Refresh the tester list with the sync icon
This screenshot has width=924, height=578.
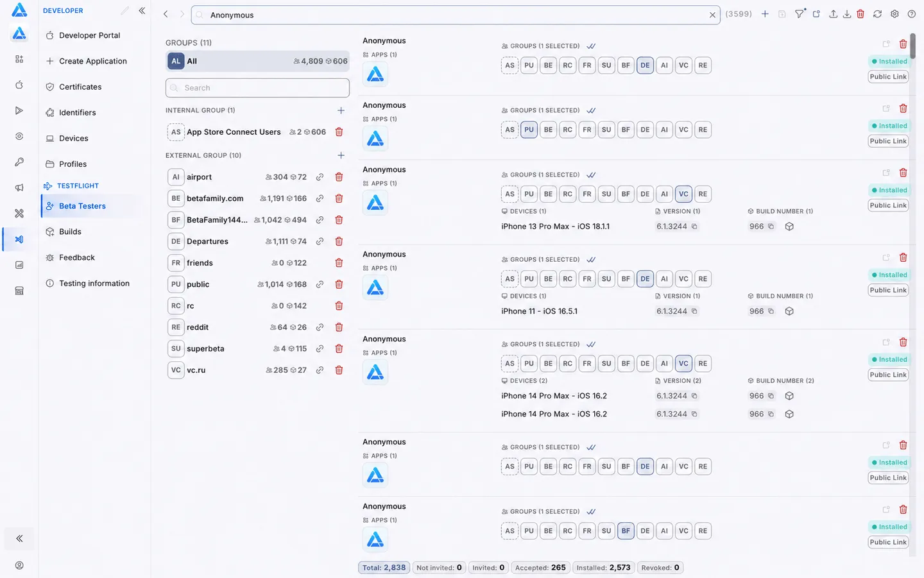pyautogui.click(x=877, y=14)
